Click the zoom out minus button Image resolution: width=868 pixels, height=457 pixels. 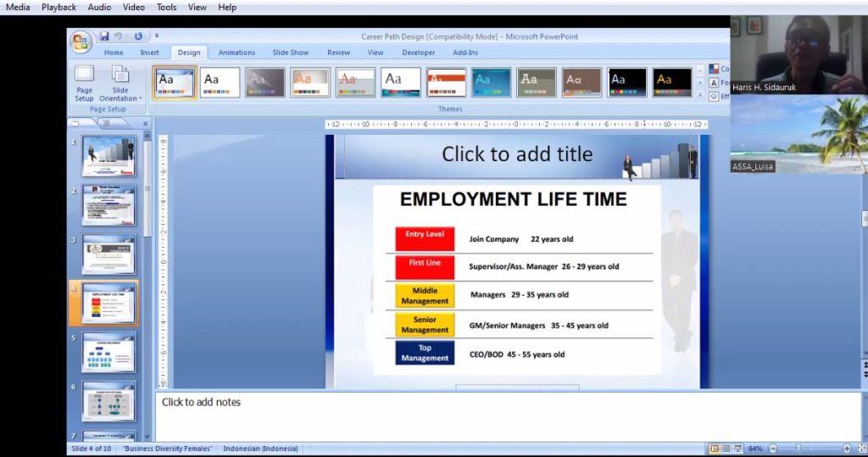(771, 449)
